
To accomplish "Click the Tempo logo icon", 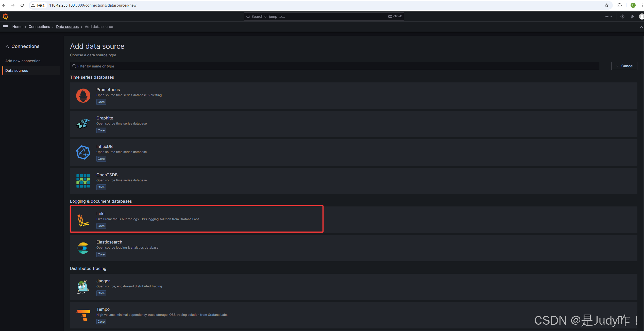I will pyautogui.click(x=83, y=315).
